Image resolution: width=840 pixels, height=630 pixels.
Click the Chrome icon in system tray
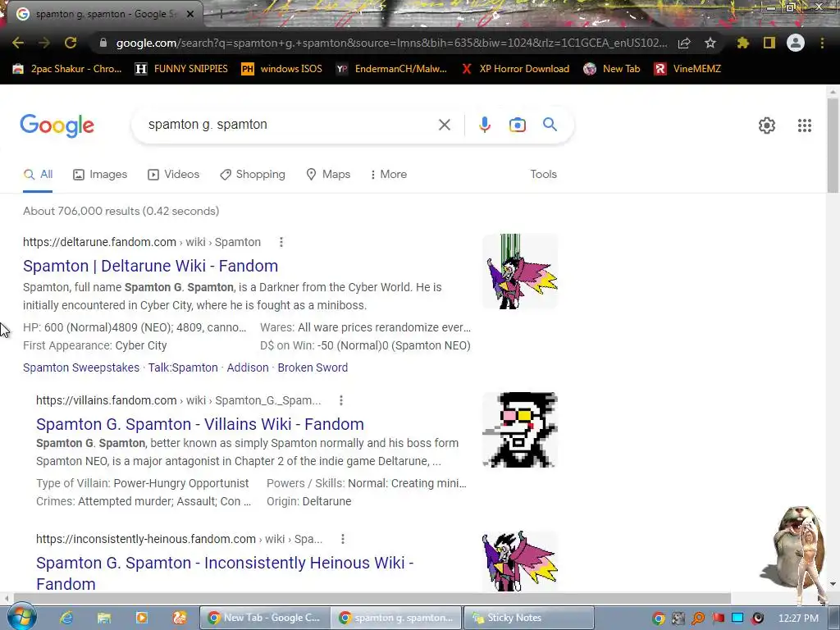click(659, 619)
